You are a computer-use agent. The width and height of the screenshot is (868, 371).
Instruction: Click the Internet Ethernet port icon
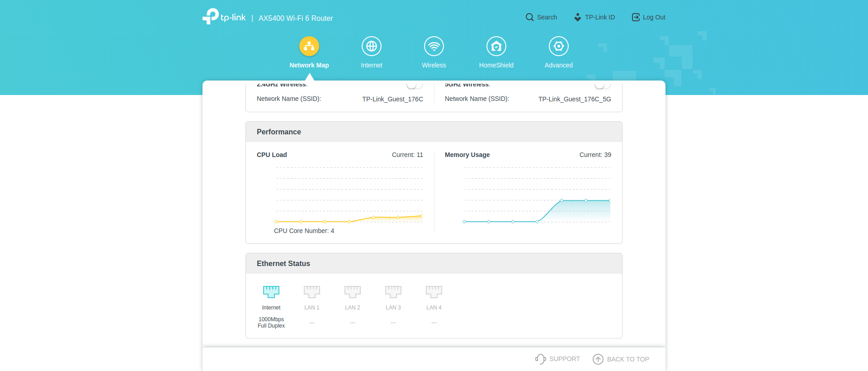pyautogui.click(x=271, y=292)
